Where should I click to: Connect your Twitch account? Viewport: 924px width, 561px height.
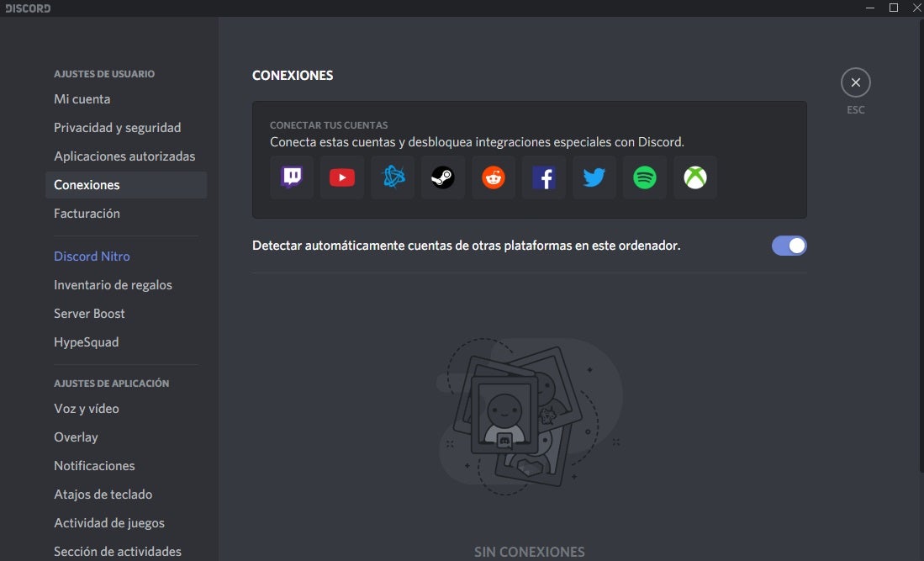tap(292, 177)
